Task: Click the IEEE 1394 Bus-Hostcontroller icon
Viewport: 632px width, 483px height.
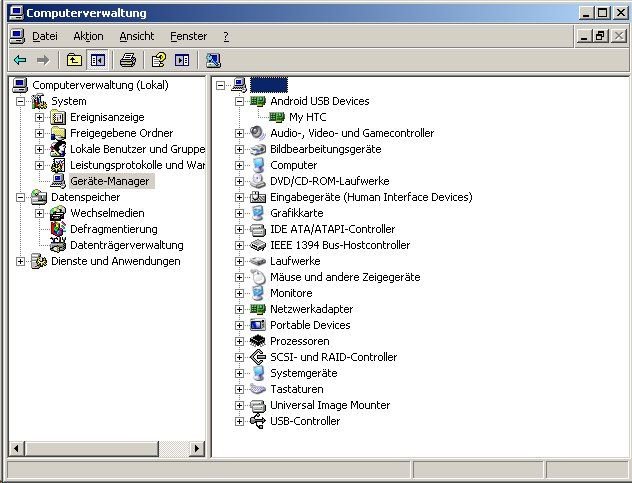Action: [258, 245]
